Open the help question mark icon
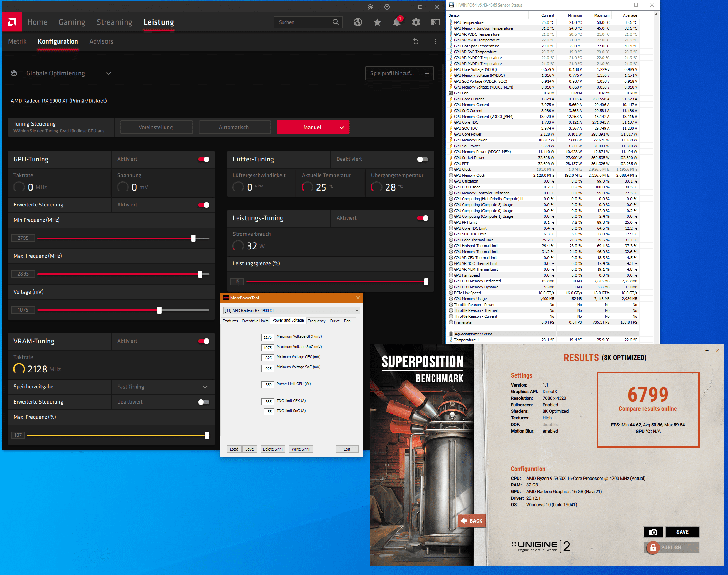Image resolution: width=728 pixels, height=575 pixels. [387, 7]
